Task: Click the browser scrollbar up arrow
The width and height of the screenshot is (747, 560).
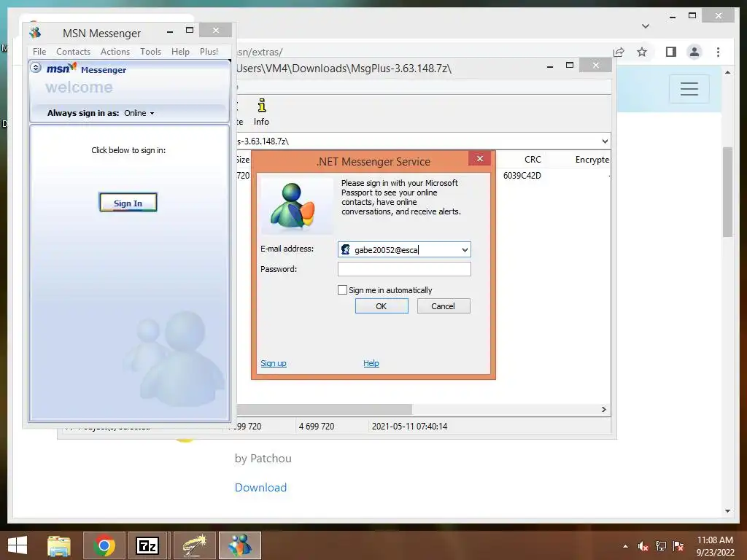Action: click(x=727, y=72)
